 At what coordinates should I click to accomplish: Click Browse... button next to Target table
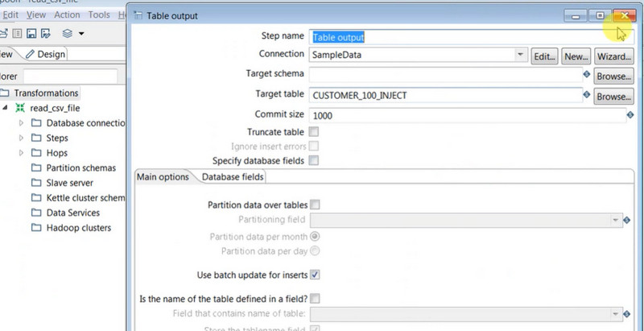[x=612, y=96]
